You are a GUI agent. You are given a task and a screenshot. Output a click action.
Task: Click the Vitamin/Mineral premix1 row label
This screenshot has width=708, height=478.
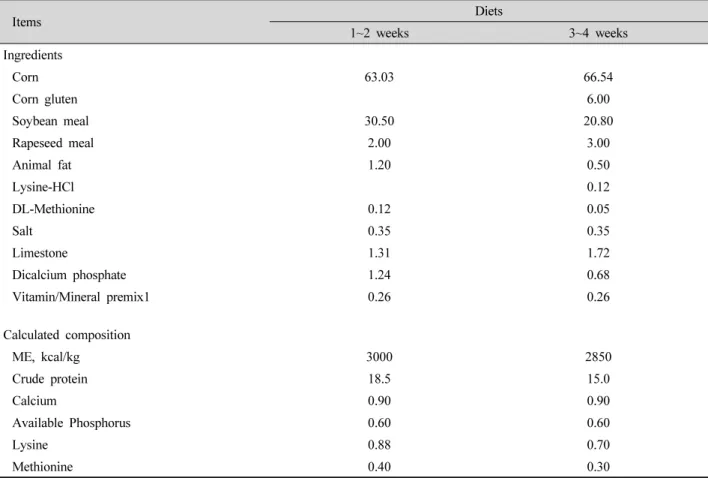tap(81, 297)
